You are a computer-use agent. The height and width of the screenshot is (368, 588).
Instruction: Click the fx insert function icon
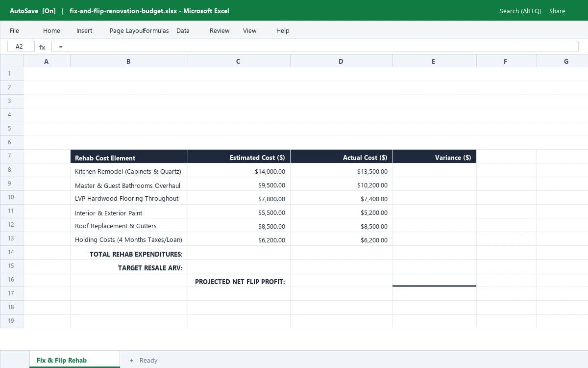point(42,47)
